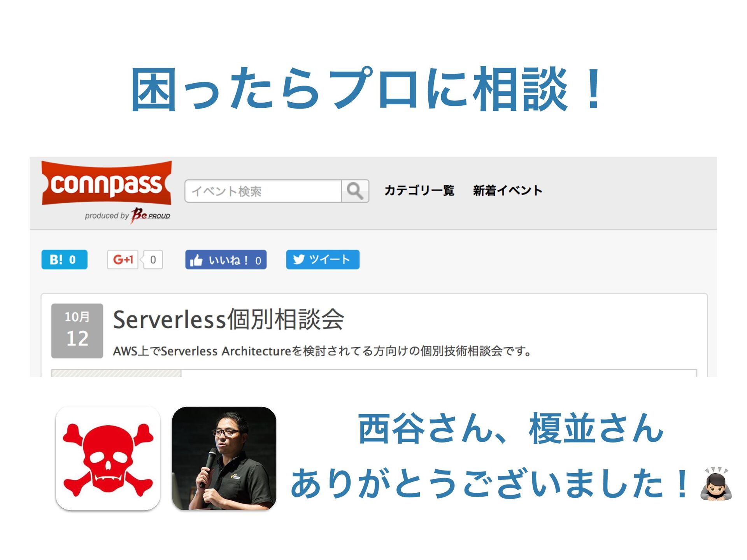Click the 困ったらプロに相談 slide heading
Image resolution: width=747 pixels, height=560 pixels.
366,89
